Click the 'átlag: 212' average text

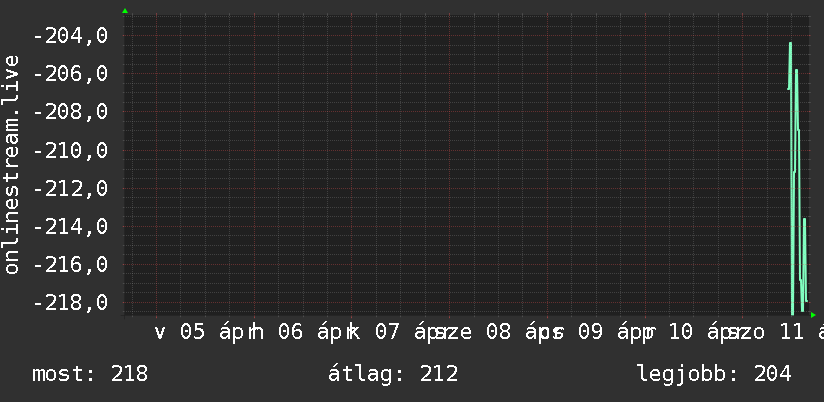(393, 375)
